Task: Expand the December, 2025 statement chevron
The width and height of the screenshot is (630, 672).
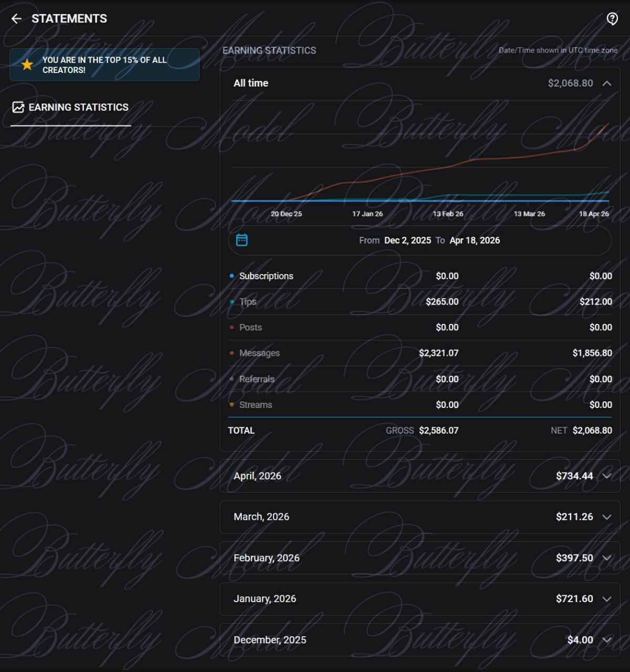Action: (x=607, y=639)
